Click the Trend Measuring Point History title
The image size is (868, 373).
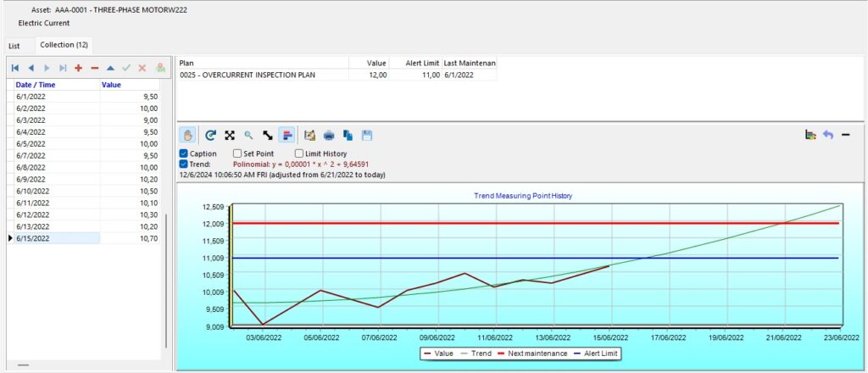click(x=523, y=196)
